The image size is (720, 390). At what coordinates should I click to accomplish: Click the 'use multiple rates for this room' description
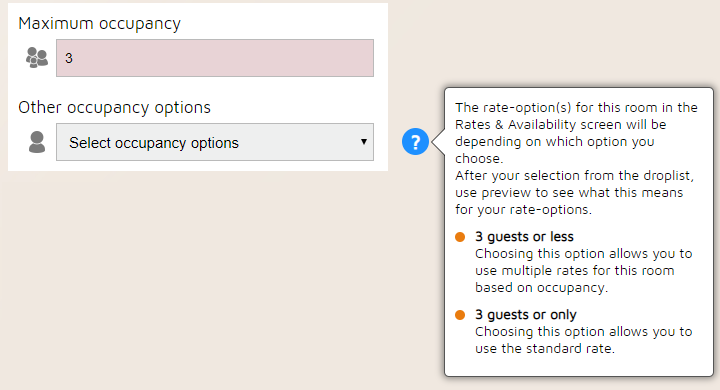pyautogui.click(x=574, y=271)
